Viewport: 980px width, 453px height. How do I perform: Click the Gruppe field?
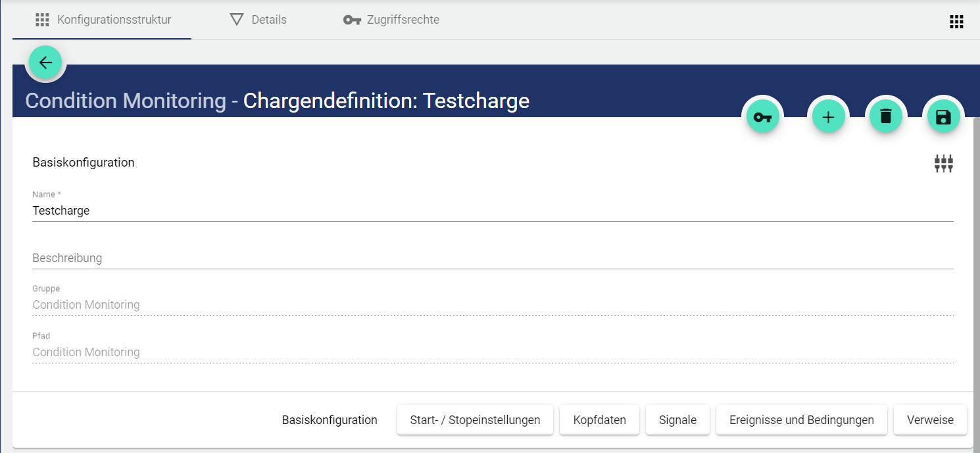tap(492, 305)
